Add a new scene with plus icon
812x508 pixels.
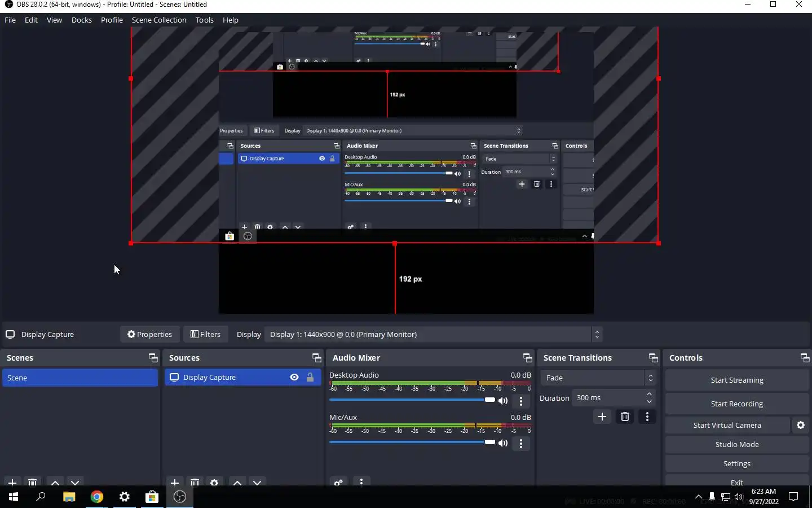(12, 482)
